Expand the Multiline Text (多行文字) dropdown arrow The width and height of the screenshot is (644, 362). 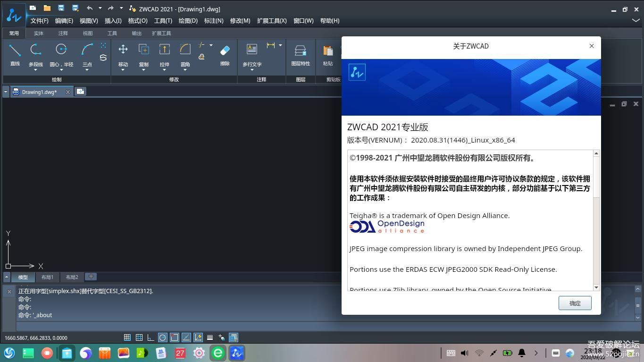click(x=252, y=70)
